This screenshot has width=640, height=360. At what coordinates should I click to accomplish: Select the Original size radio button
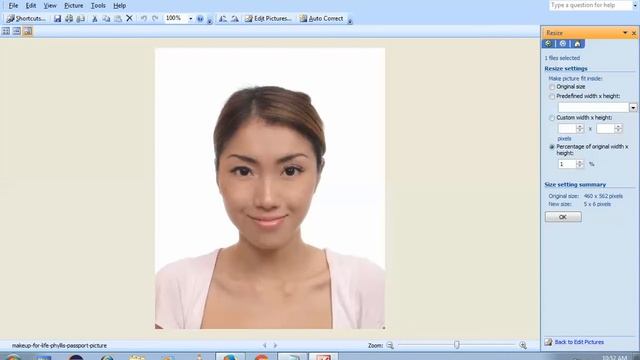tap(552, 87)
